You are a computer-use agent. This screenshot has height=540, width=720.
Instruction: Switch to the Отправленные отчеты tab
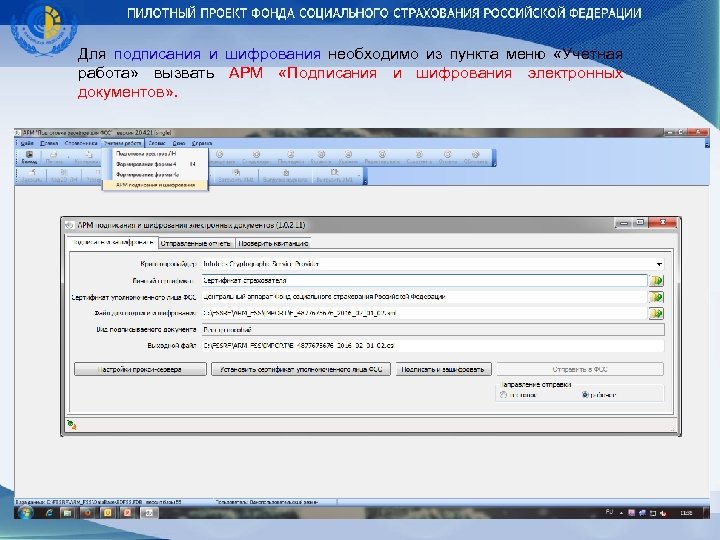pos(196,243)
